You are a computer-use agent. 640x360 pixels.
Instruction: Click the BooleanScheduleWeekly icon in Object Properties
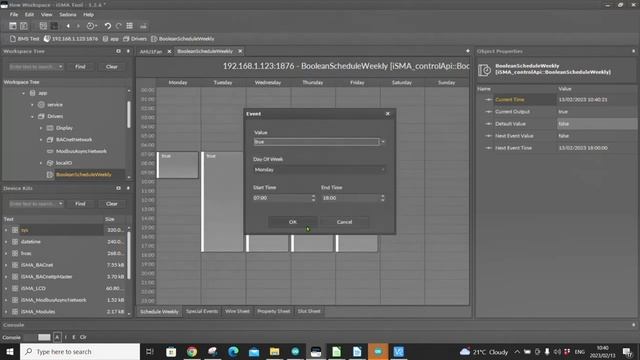(x=484, y=70)
